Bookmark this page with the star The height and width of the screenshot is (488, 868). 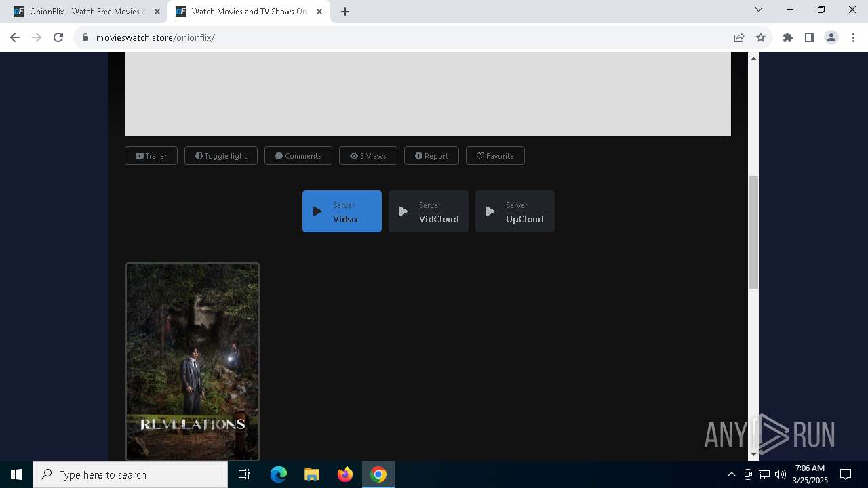coord(761,37)
